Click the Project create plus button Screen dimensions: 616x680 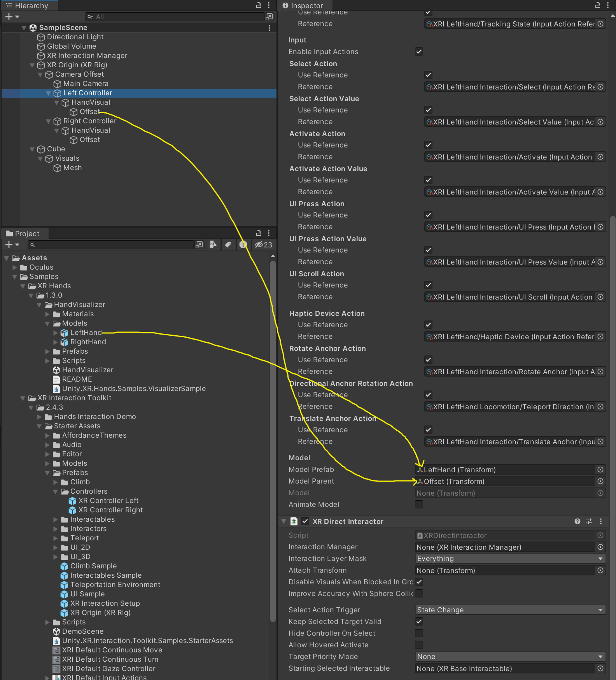9,245
